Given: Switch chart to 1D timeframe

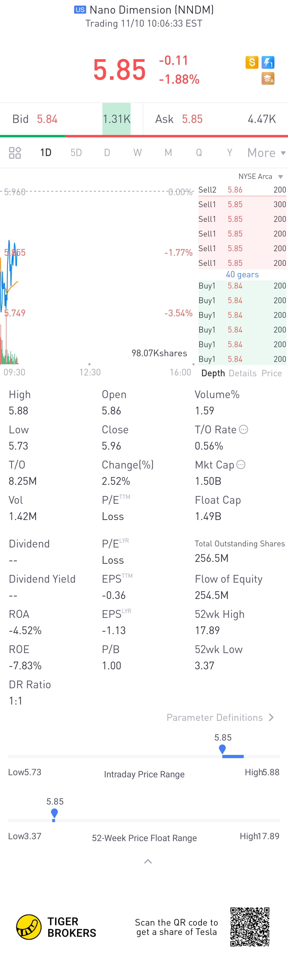Looking at the screenshot, I should point(46,153).
